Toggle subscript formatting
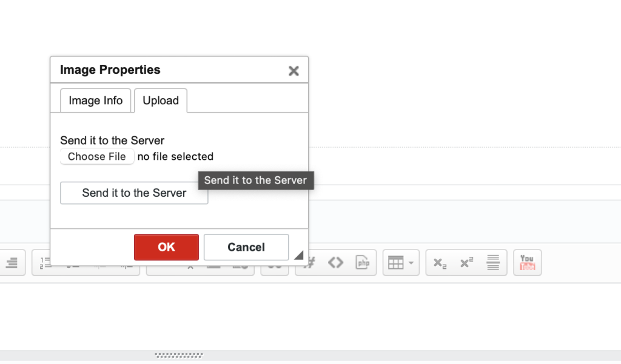Image resolution: width=621 pixels, height=364 pixels. point(440,263)
